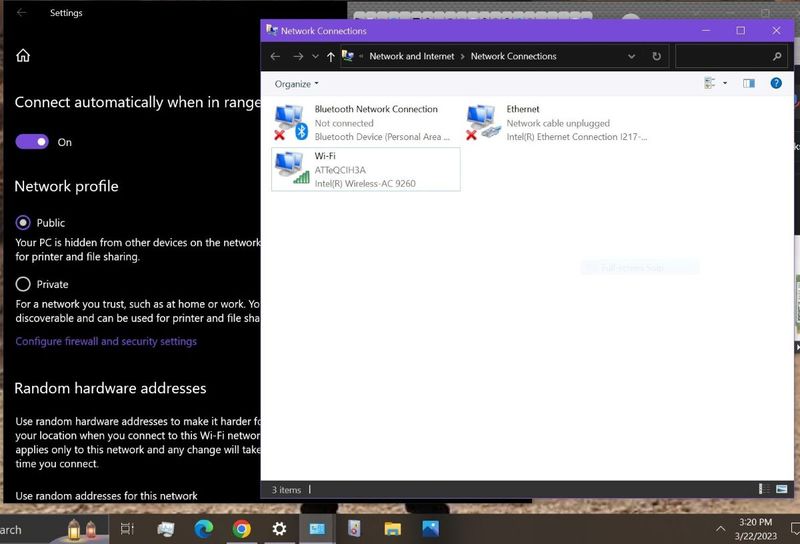
Task: Go up one folder level
Action: 331,57
